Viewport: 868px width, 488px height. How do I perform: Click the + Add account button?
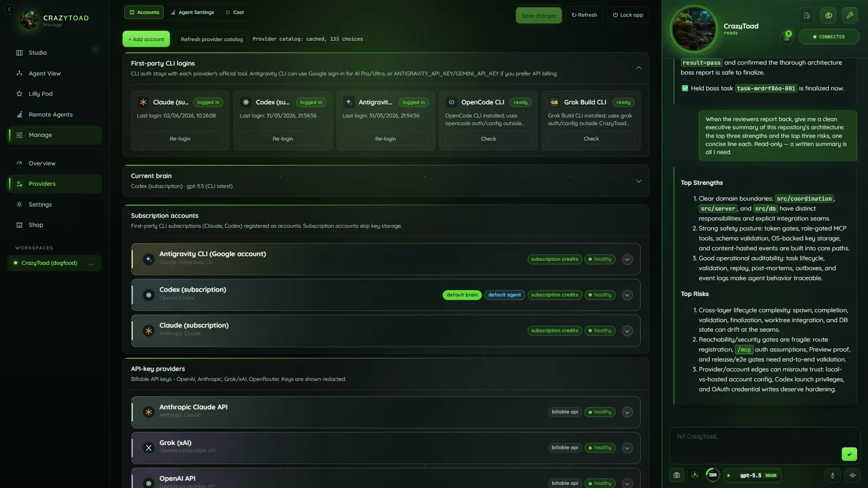146,39
